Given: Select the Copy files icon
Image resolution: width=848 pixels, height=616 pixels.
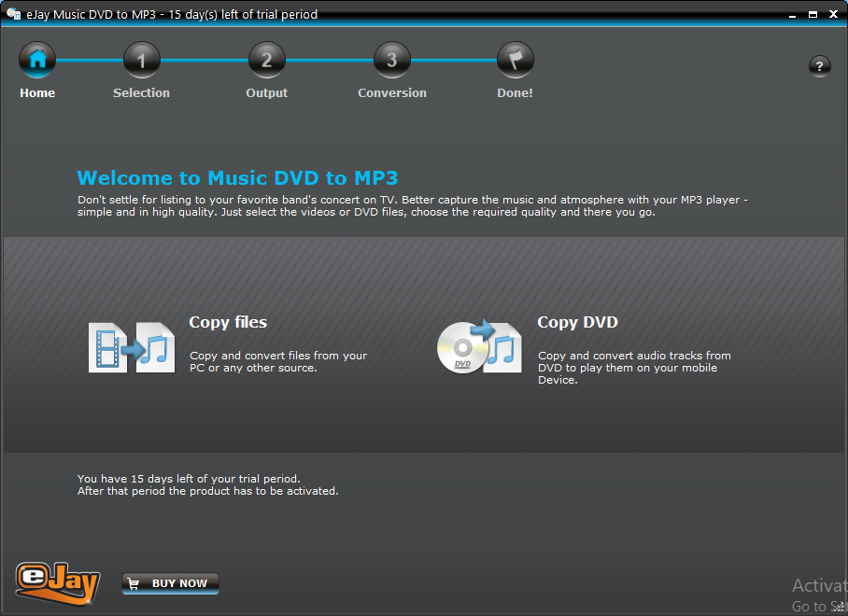Looking at the screenshot, I should 130,345.
